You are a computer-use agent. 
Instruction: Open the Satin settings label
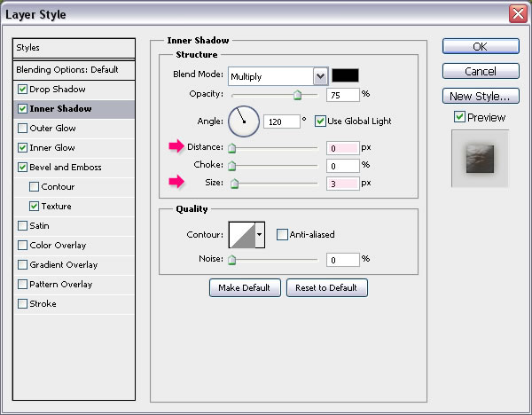tap(39, 225)
